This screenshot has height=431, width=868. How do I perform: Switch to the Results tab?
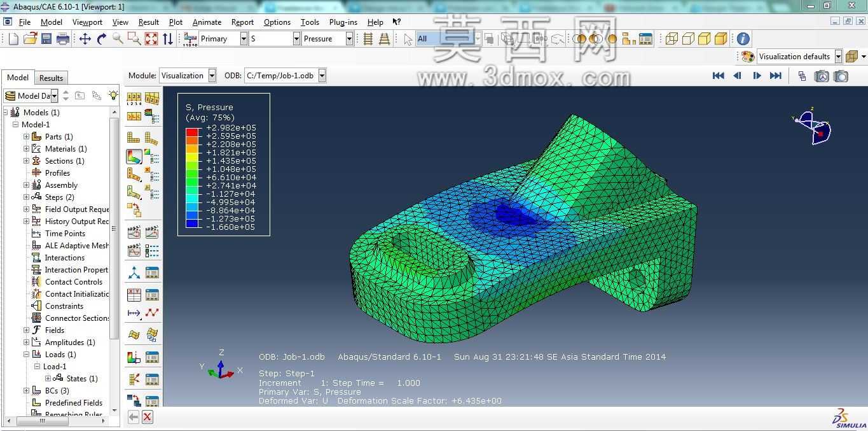click(51, 78)
